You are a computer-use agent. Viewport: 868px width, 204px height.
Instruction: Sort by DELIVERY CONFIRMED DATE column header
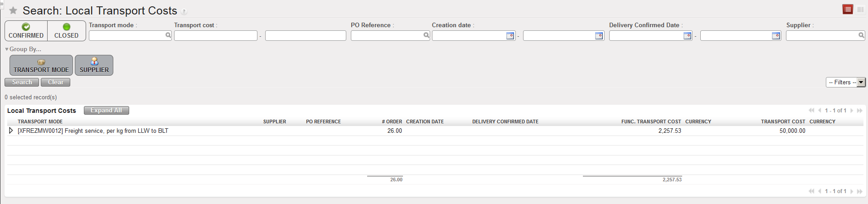(505, 121)
